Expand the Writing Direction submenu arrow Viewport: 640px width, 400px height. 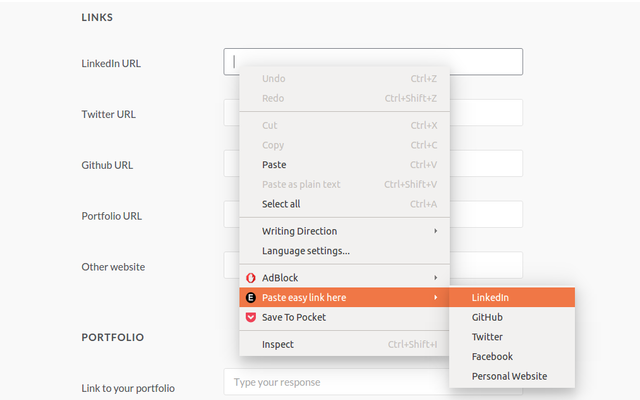(436, 231)
